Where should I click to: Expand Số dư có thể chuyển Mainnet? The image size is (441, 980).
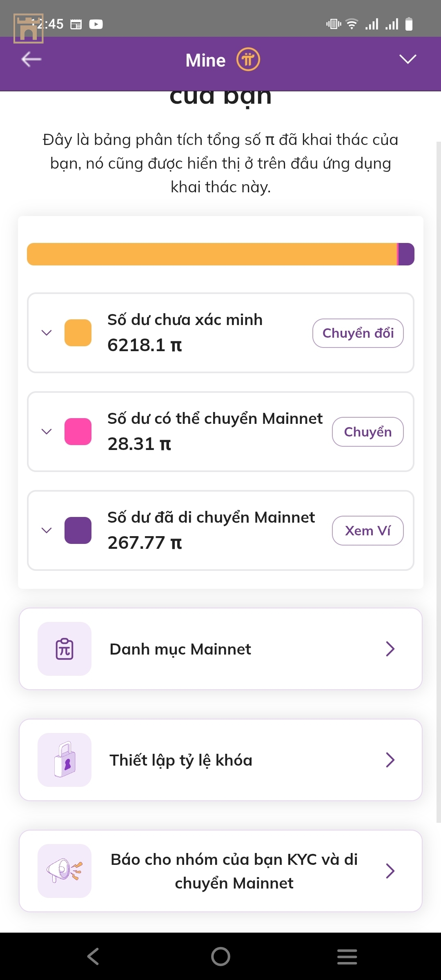point(47,432)
